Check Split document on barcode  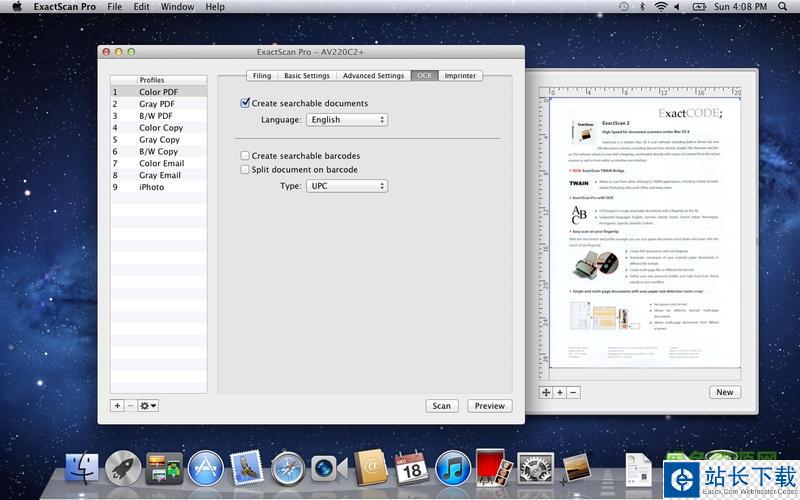[245, 170]
